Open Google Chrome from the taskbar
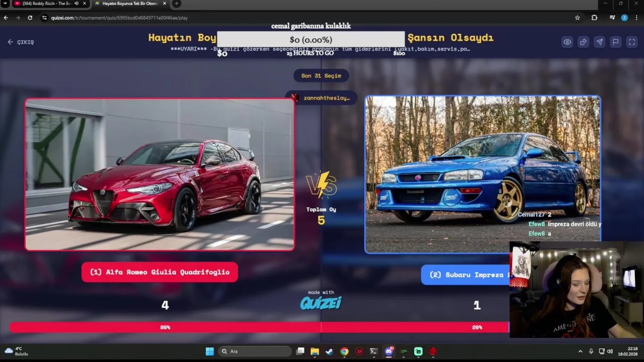Screen dimensions: 644x362 (x=344, y=351)
